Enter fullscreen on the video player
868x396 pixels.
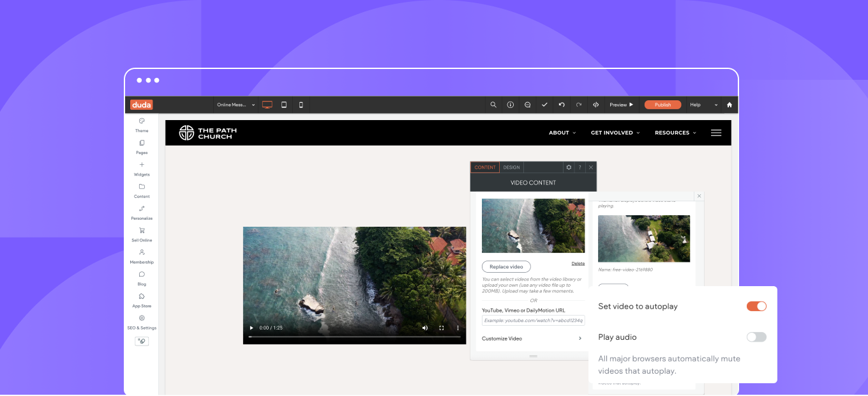tap(441, 328)
